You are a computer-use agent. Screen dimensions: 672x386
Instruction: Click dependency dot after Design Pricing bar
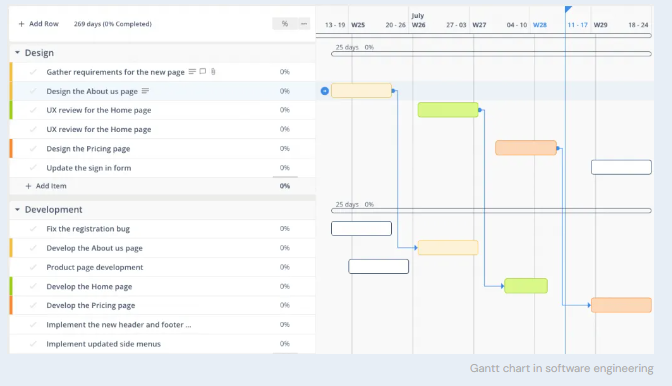558,148
